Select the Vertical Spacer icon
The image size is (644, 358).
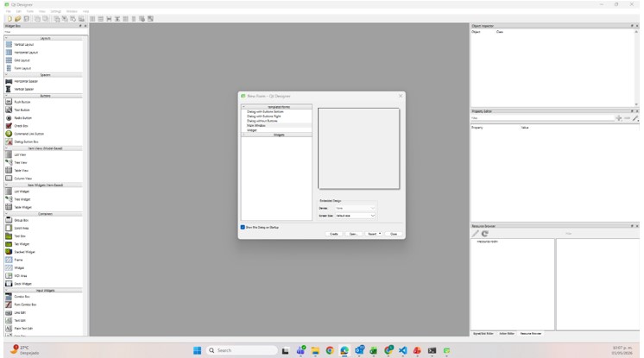(9, 89)
